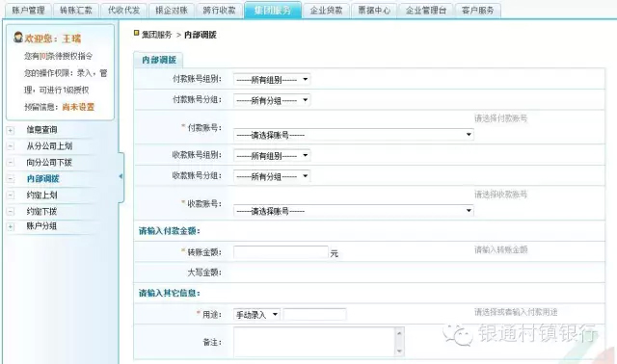Open 从分公司上划 in the sidebar

[x=49, y=146]
